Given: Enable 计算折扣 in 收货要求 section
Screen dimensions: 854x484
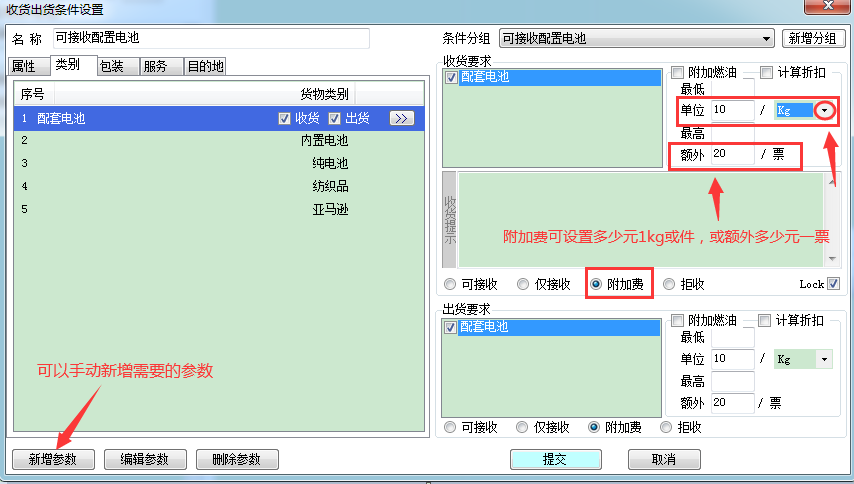Looking at the screenshot, I should tap(767, 73).
